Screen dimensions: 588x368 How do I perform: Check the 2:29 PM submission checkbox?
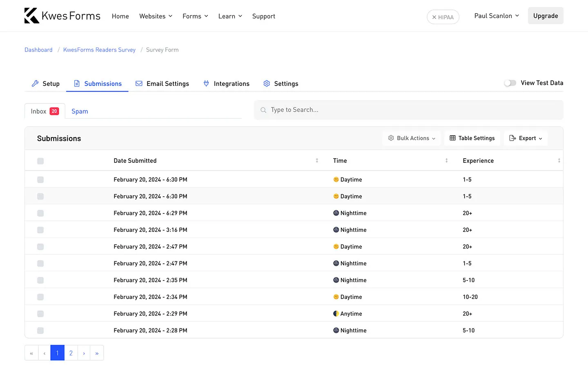pos(40,314)
